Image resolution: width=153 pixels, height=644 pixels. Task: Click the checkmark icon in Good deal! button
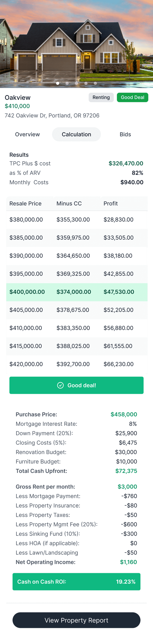(x=60, y=385)
